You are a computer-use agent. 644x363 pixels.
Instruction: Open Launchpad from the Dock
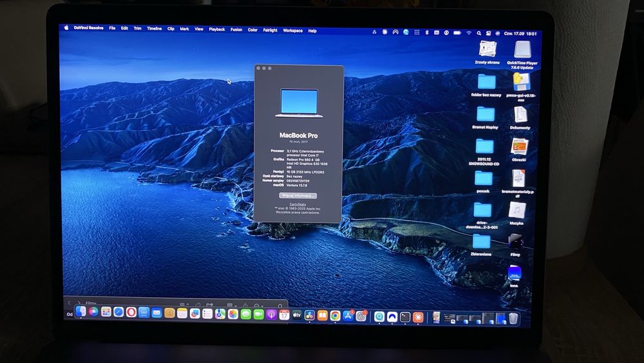click(106, 312)
